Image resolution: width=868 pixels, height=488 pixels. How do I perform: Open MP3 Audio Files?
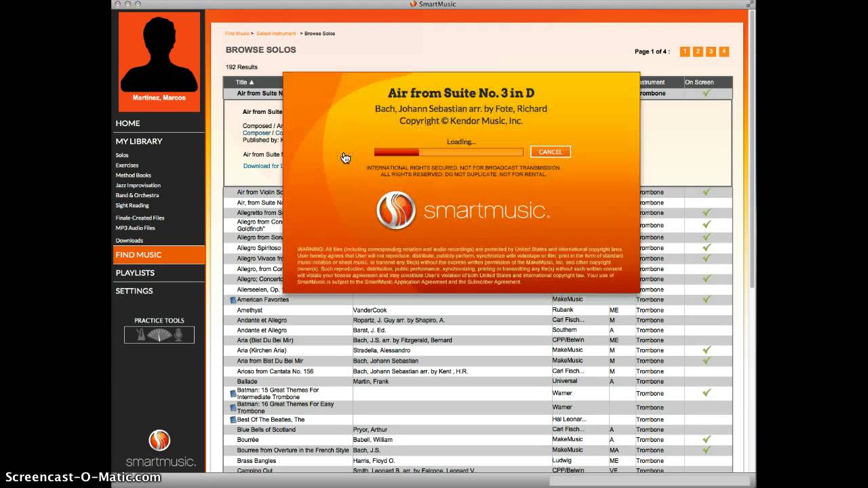click(135, 228)
